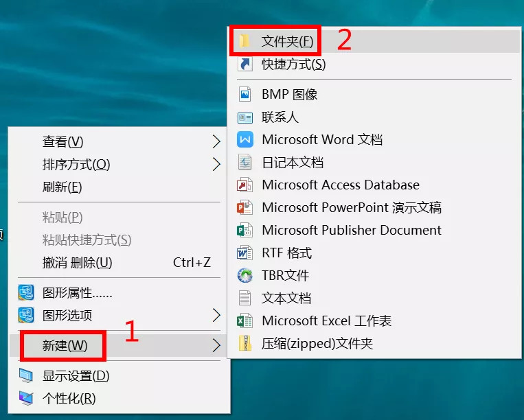Screen dimensions: 524x420
Task: Click the folder icon beside 文件夹(F)
Action: click(244, 41)
